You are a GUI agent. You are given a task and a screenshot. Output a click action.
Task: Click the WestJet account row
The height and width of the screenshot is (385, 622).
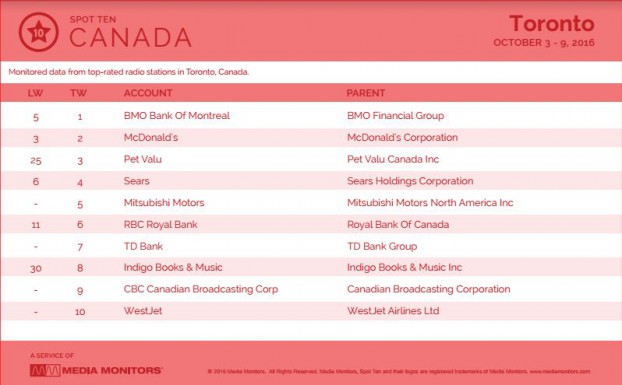click(x=311, y=311)
